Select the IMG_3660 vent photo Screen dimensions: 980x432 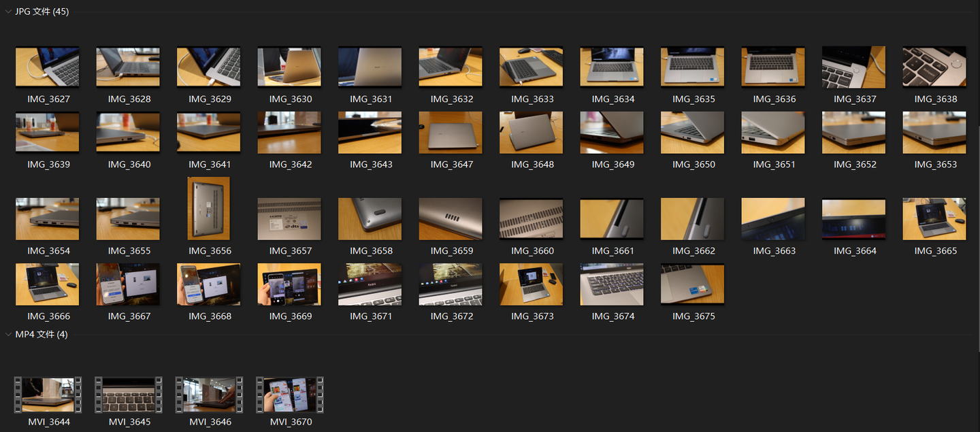532,218
